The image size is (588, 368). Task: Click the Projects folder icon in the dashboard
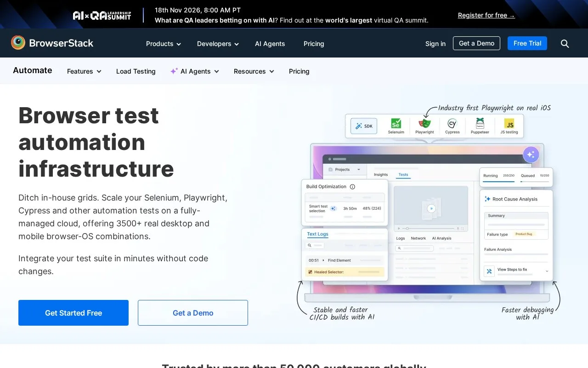coord(330,170)
